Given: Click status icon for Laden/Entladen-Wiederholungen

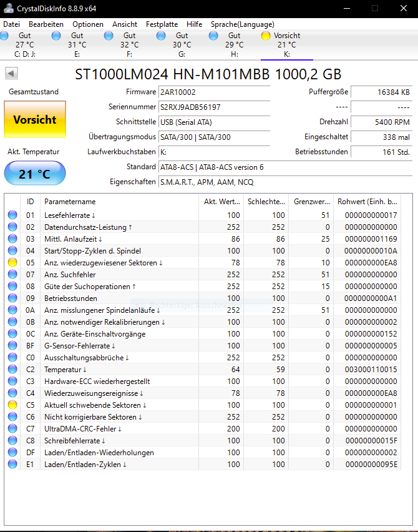Looking at the screenshot, I should pos(12,452).
